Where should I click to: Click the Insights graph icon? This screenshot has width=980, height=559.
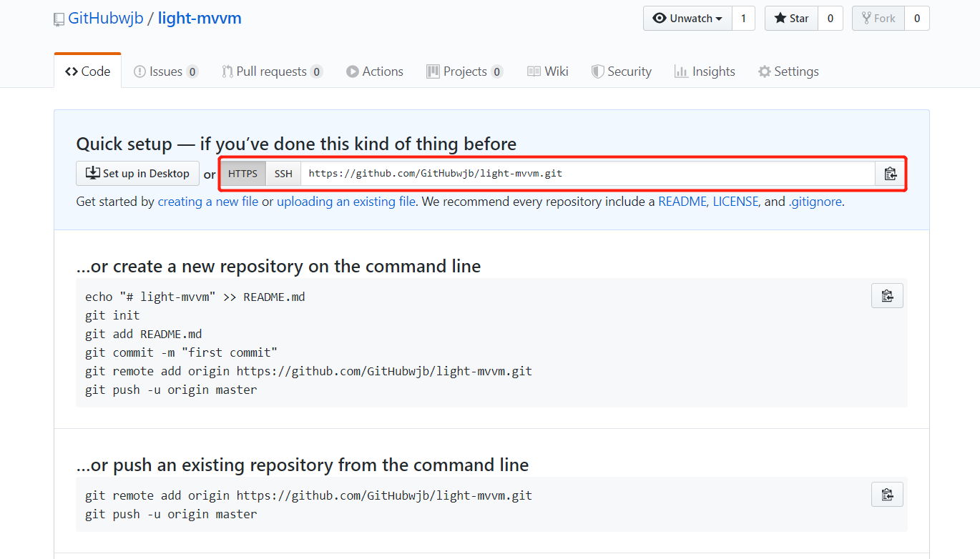pyautogui.click(x=681, y=71)
